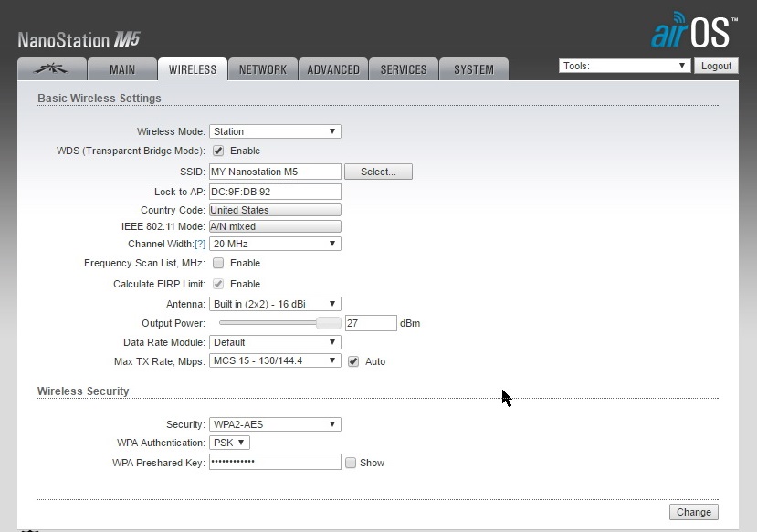Screen dimensions: 757x532
Task: Click the Country Code field
Action: (275, 210)
